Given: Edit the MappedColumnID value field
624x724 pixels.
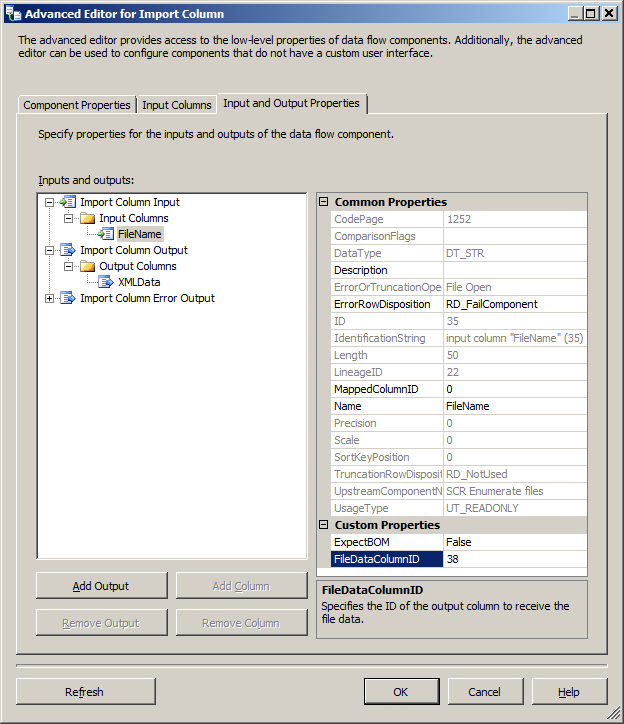Looking at the screenshot, I should (515, 389).
